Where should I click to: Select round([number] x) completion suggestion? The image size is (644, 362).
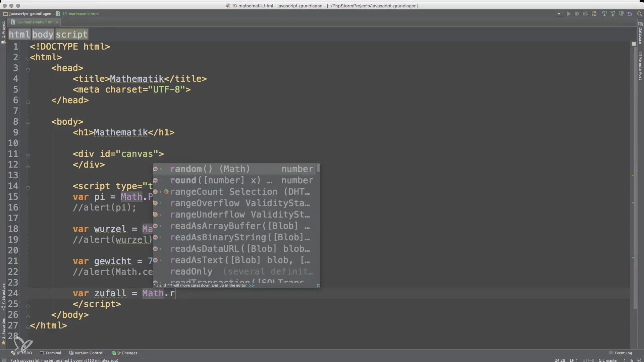coord(235,180)
